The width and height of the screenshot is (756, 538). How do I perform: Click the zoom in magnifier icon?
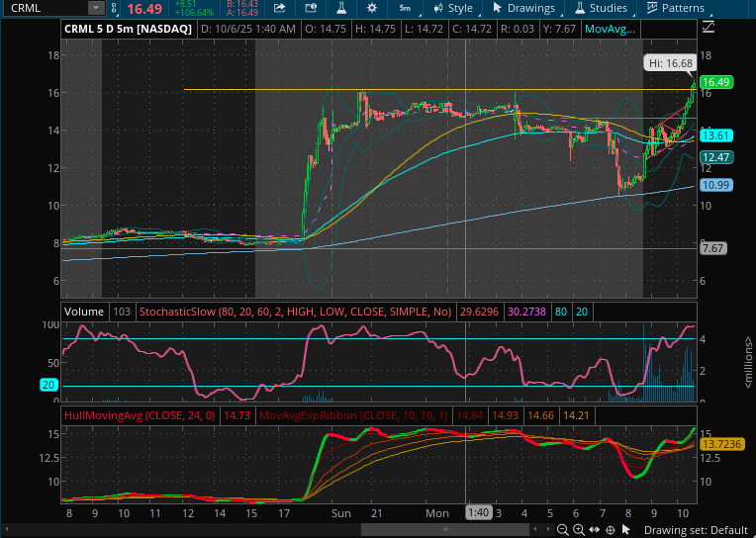pyautogui.click(x=578, y=530)
